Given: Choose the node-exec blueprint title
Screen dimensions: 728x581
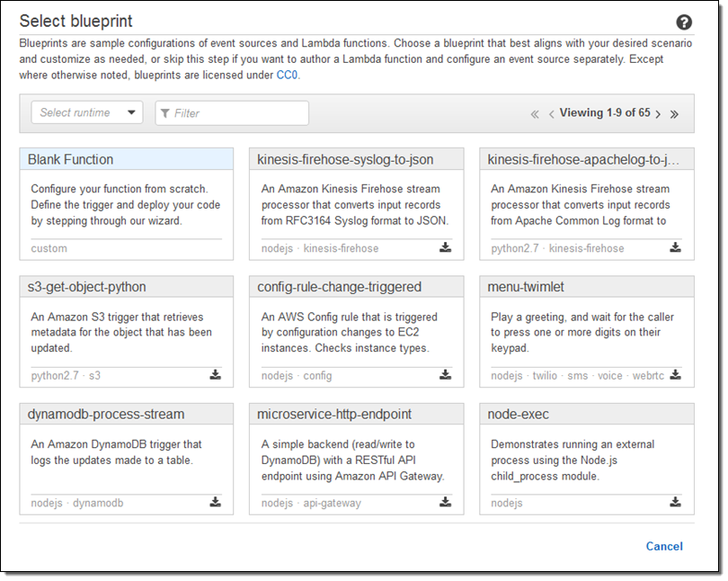Looking at the screenshot, I should [519, 414].
